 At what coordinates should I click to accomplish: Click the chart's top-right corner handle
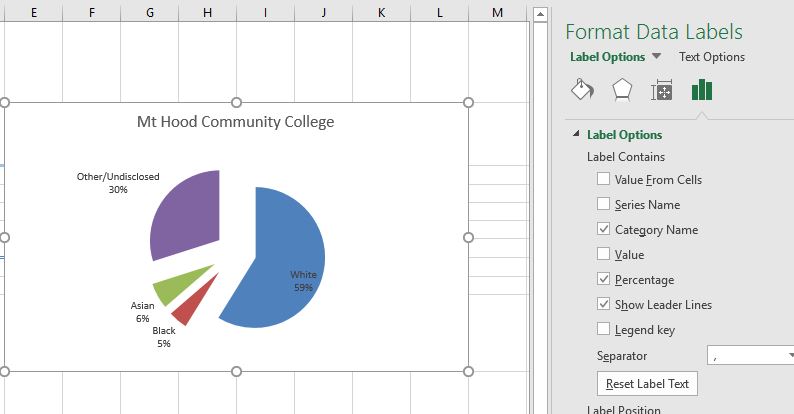tap(468, 103)
